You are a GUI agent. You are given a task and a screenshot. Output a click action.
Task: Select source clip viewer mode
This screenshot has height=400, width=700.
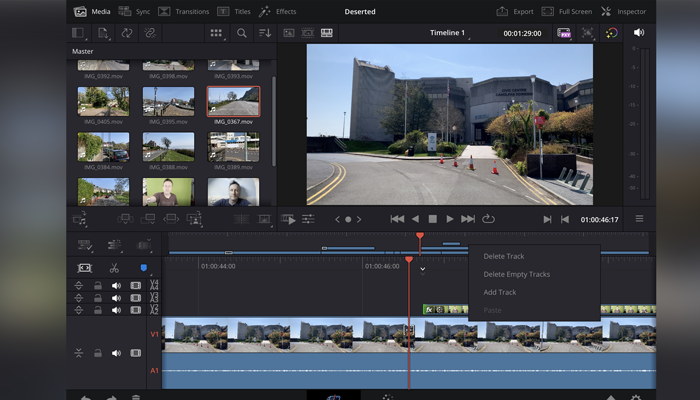tap(289, 33)
